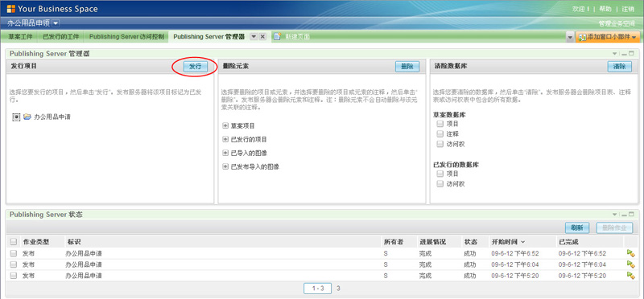Click the 办公用品申请 folder icon
Screen dimensions: 644x299
(27, 117)
